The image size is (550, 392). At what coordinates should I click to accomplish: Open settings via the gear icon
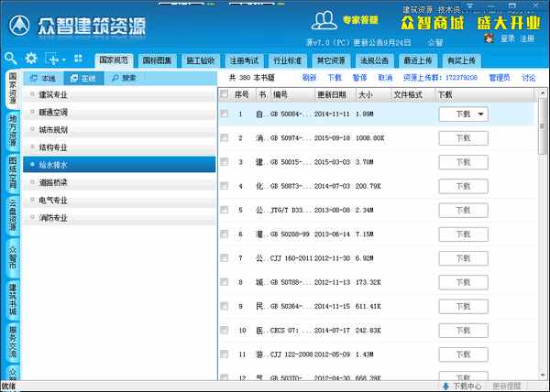pos(32,58)
